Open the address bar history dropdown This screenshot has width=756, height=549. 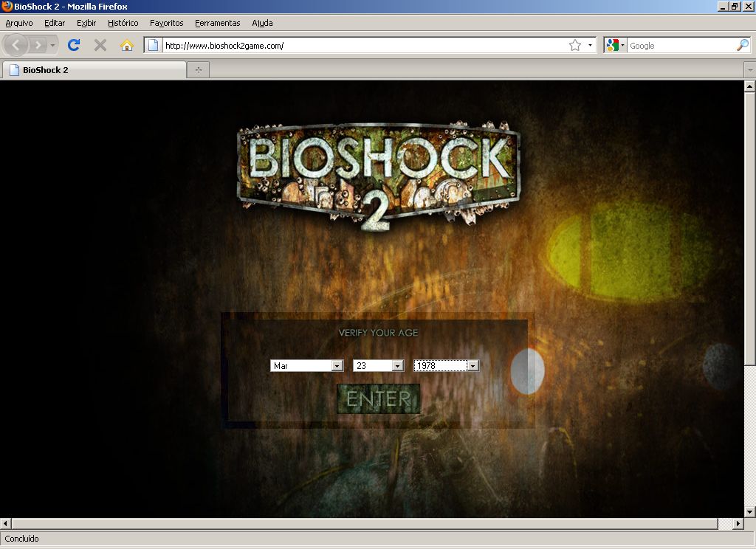pyautogui.click(x=590, y=46)
